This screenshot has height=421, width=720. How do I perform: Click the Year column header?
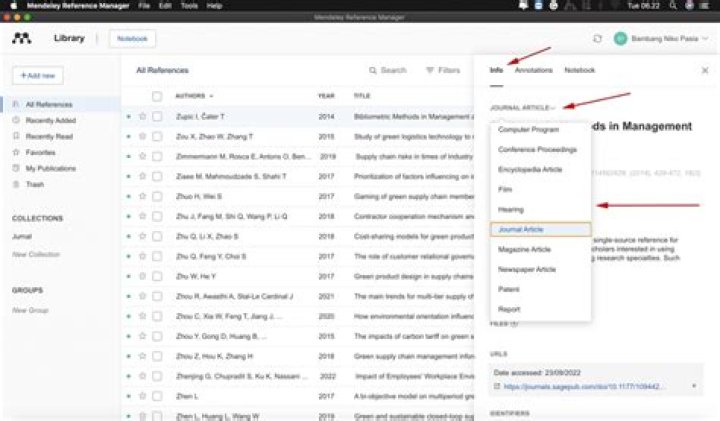326,96
